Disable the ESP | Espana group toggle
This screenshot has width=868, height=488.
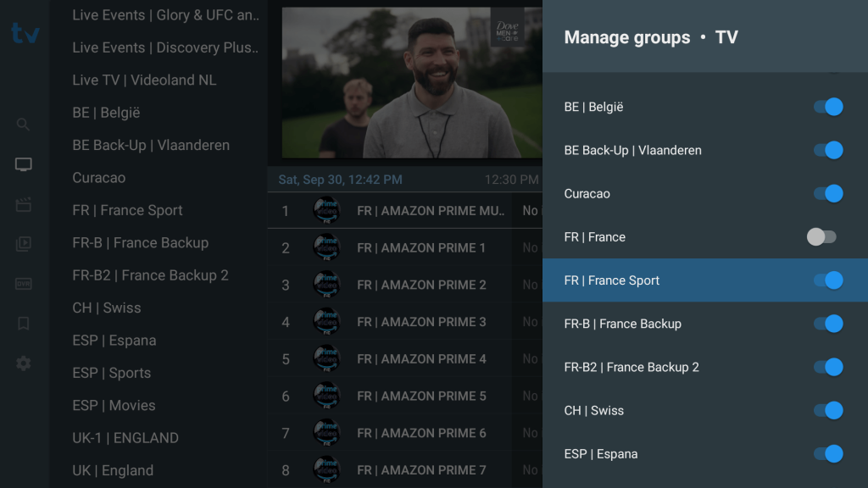(x=827, y=453)
